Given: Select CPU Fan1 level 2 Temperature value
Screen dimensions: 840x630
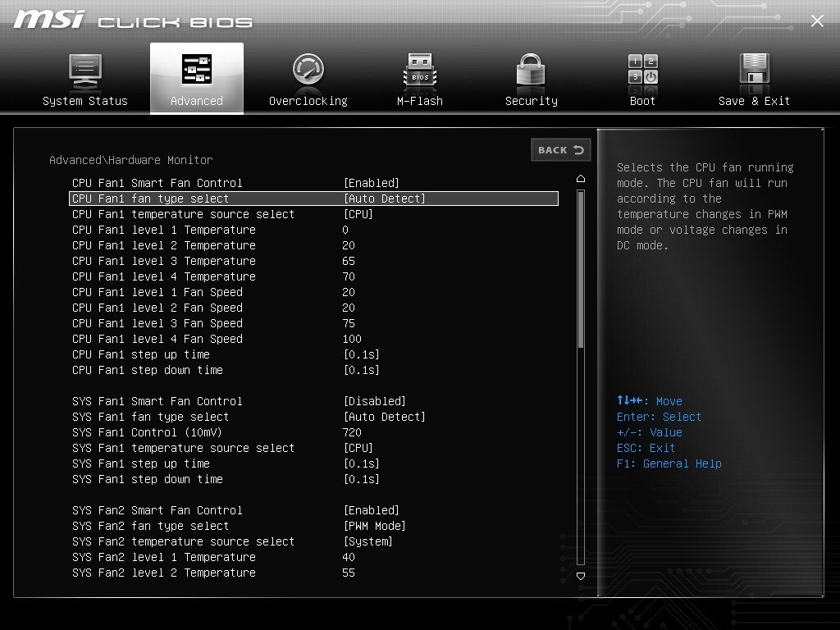Looking at the screenshot, I should click(x=349, y=245).
